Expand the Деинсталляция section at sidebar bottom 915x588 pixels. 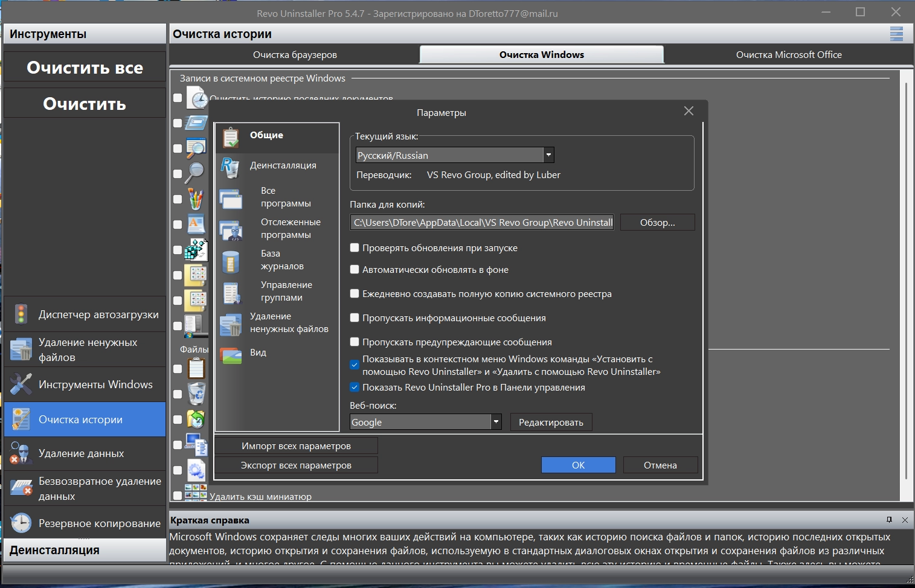click(x=85, y=550)
